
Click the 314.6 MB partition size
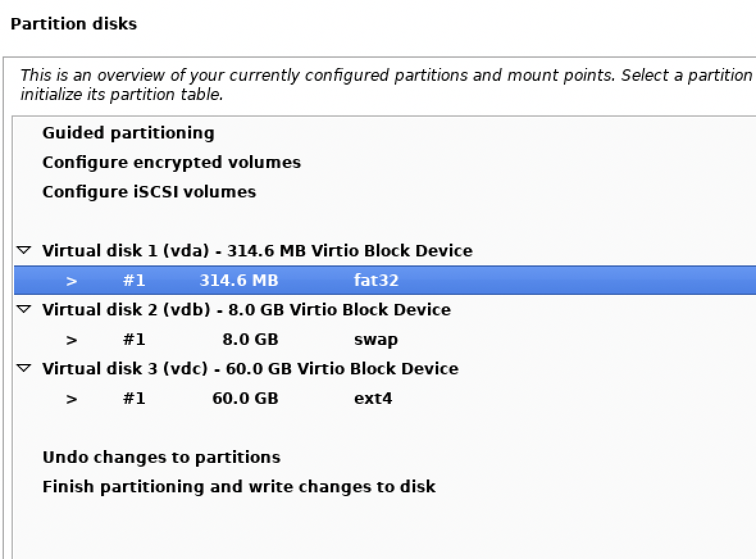click(239, 280)
